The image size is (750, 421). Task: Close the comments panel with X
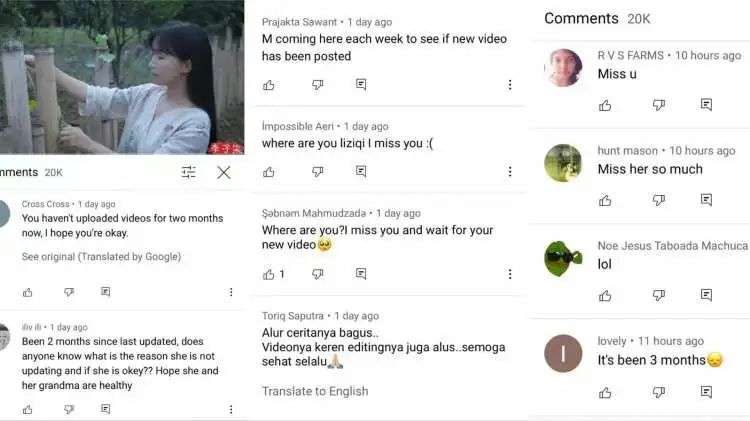[223, 172]
